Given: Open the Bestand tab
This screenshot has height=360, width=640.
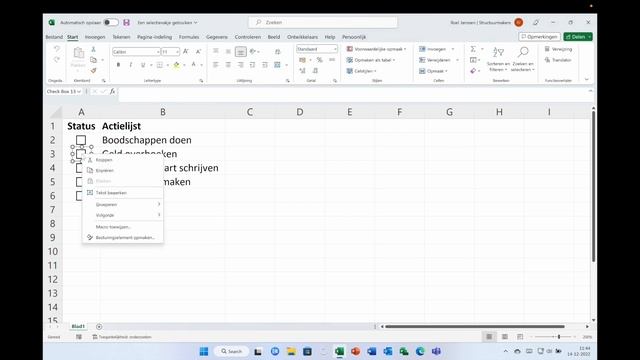Looking at the screenshot, I should click(54, 37).
